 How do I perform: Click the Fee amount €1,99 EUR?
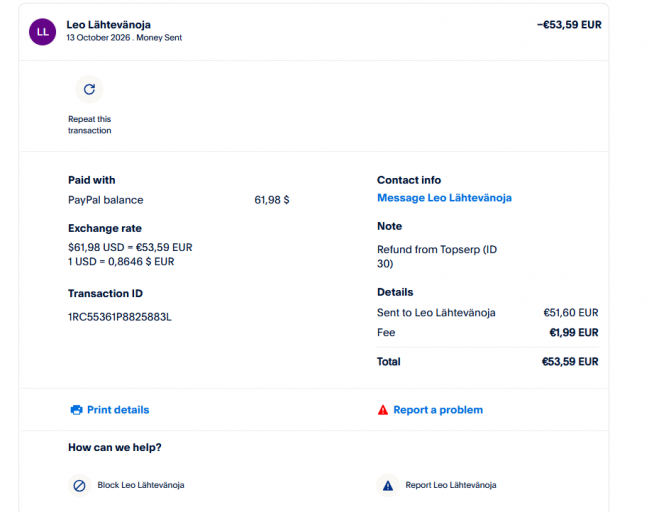click(574, 333)
